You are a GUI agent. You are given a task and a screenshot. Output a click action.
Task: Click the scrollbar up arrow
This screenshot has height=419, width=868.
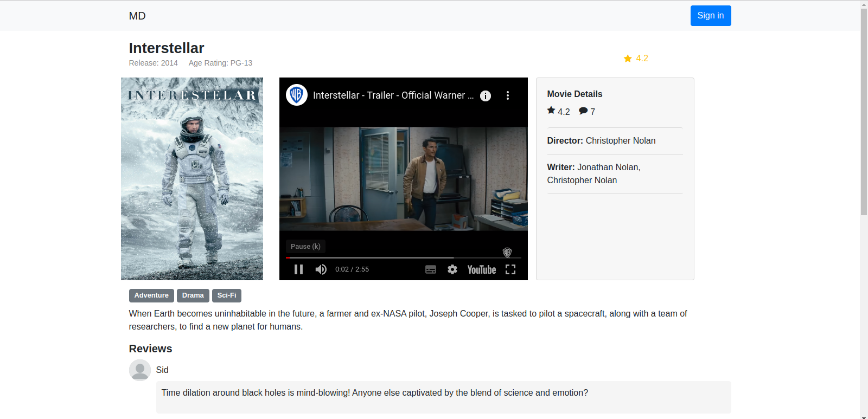pyautogui.click(x=864, y=4)
